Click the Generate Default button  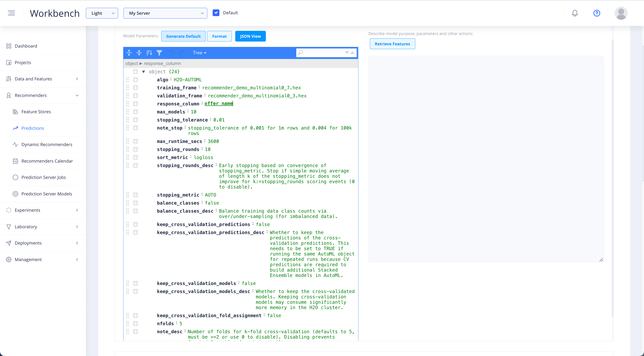click(183, 36)
